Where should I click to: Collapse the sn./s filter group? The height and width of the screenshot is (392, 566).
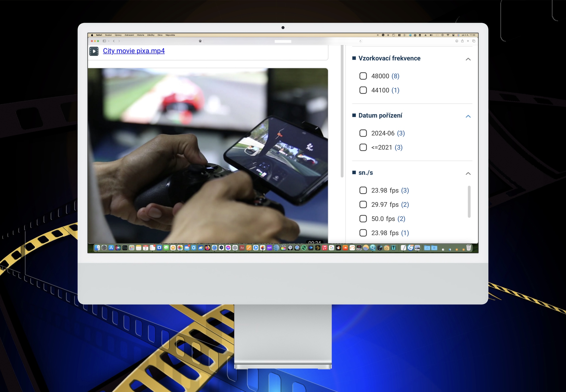click(468, 173)
